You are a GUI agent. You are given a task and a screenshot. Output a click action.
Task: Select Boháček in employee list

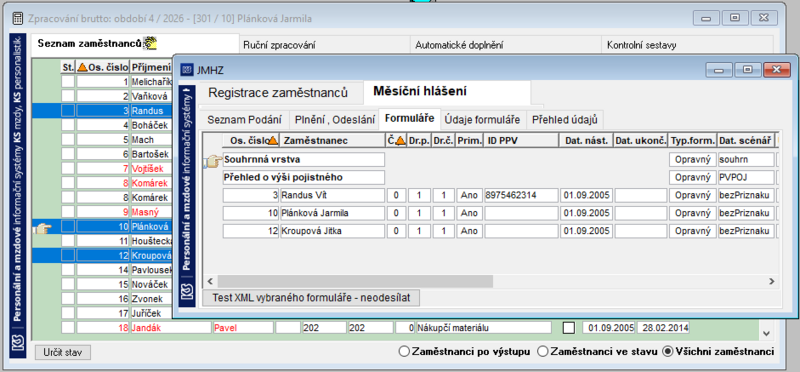coord(152,125)
